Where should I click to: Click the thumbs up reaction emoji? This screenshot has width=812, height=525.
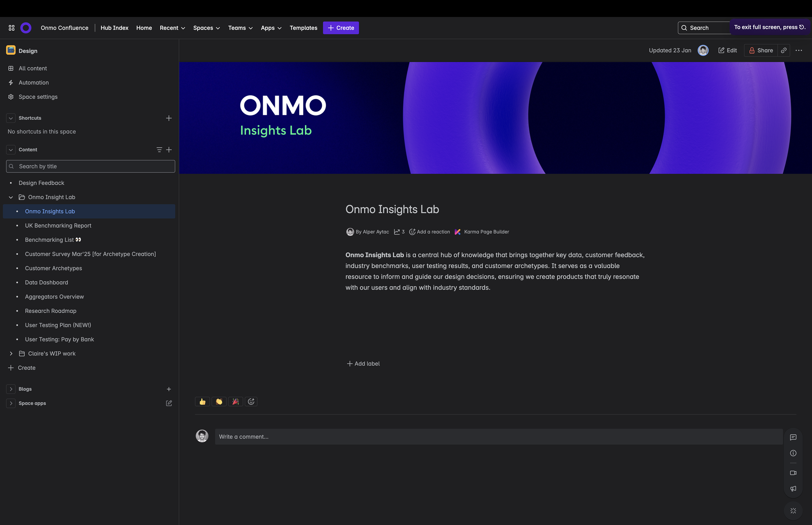tap(202, 402)
